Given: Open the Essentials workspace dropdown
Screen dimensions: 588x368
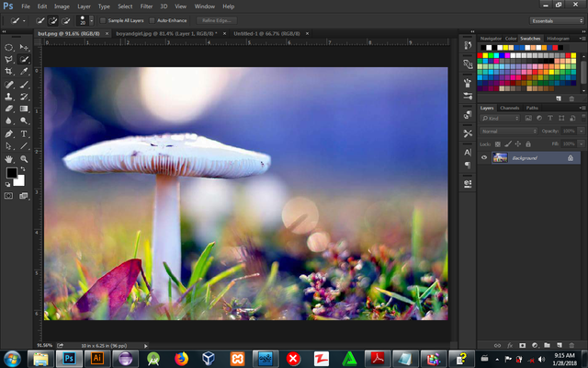Looking at the screenshot, I should click(x=556, y=19).
